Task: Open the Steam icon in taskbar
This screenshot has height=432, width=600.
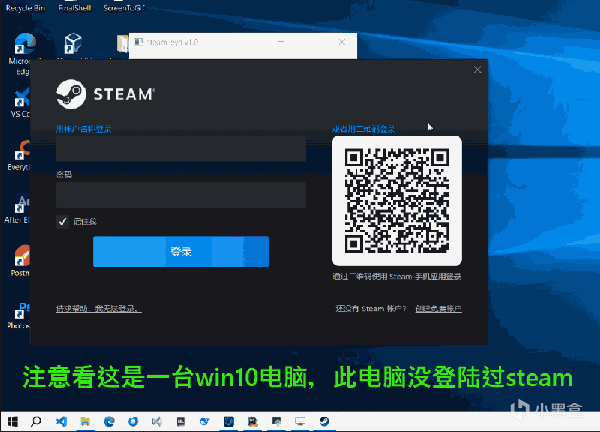Action: [324, 422]
